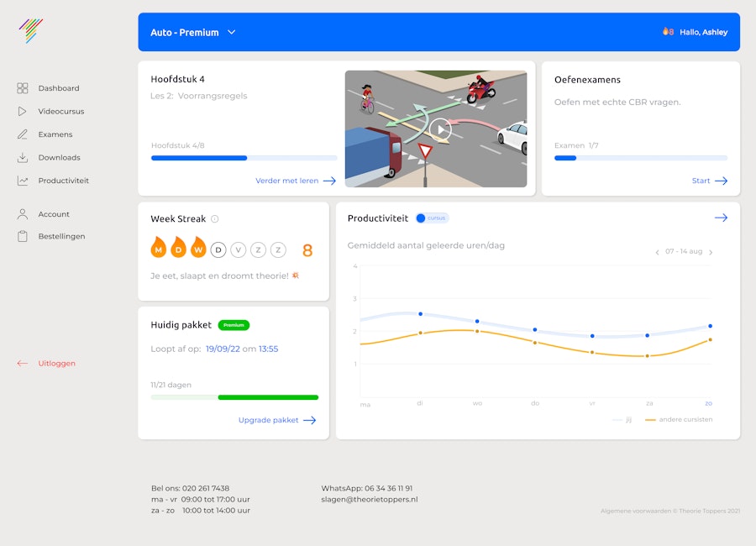Click the flame icon beside 'Hallo, Ashley'
Viewport: 756px width, 546px height.
click(666, 32)
